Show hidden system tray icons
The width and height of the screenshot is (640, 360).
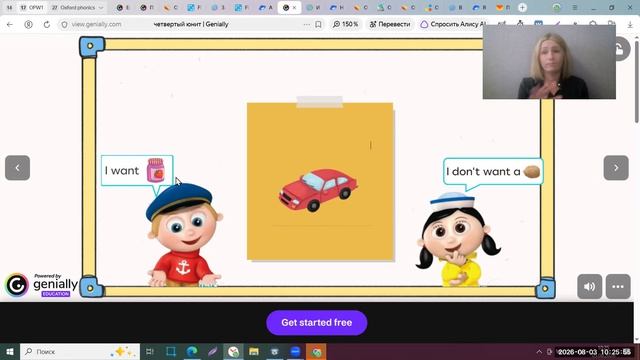point(539,351)
